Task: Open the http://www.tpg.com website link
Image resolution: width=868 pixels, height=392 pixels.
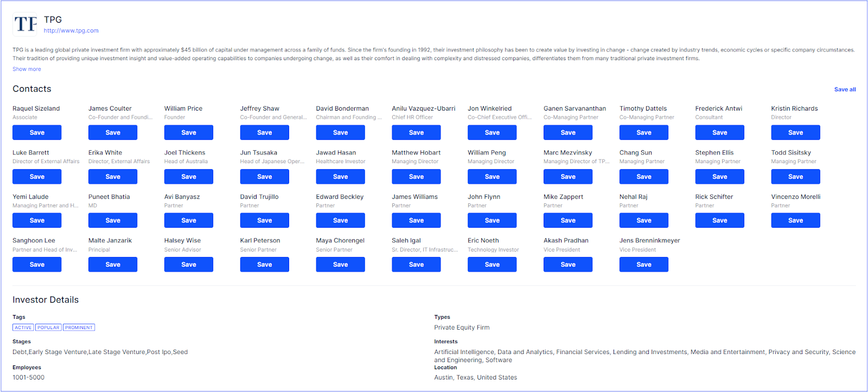Action: coord(71,31)
